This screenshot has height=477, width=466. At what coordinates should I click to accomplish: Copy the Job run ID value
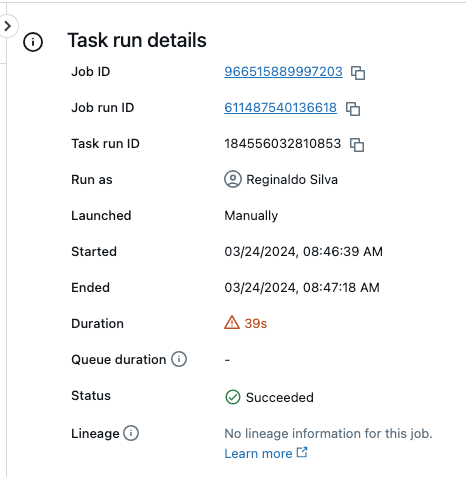pos(353,109)
